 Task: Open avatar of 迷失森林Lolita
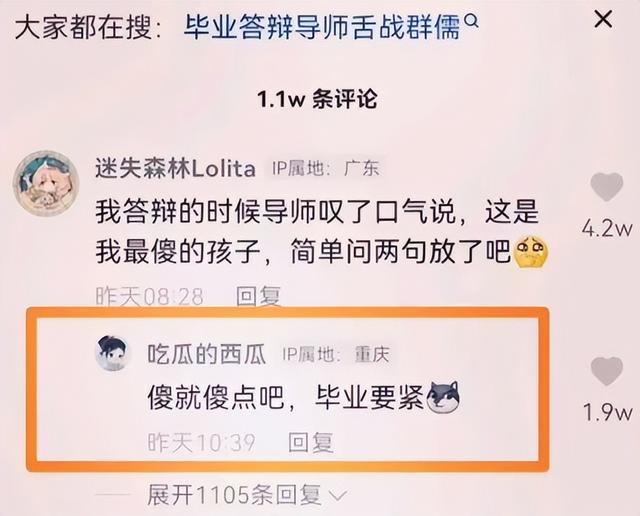click(45, 182)
